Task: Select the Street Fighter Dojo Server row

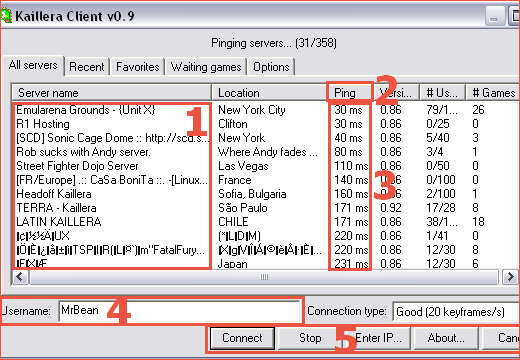Action: (77, 166)
